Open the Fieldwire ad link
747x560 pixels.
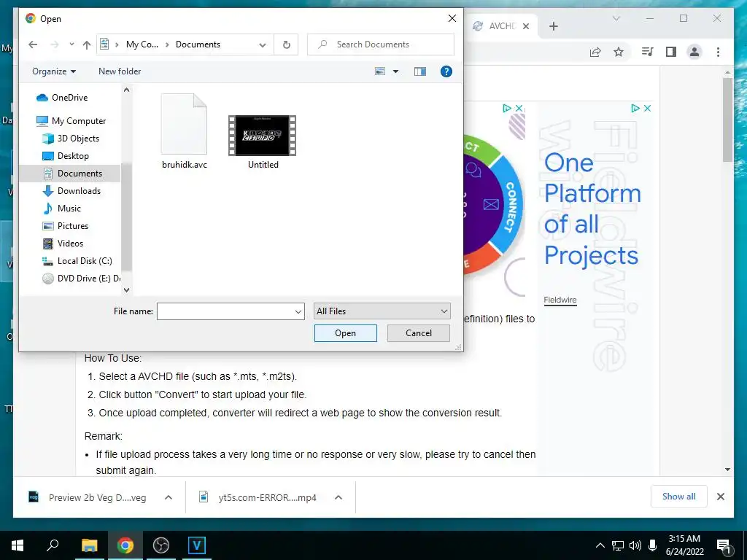point(560,300)
